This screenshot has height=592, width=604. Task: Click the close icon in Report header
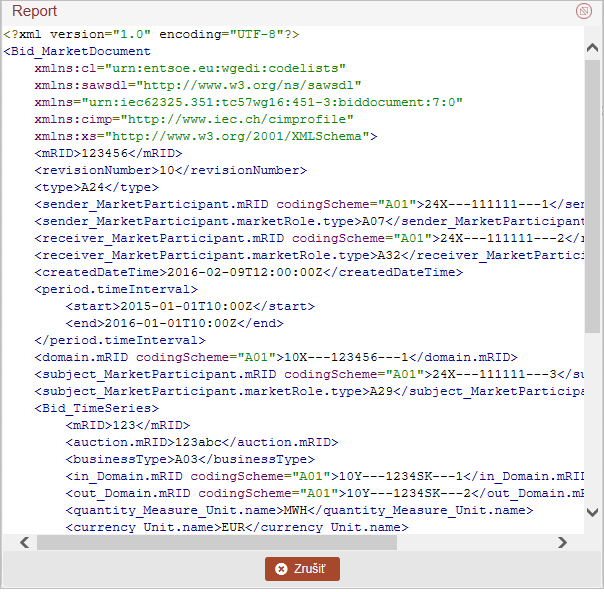coord(584,11)
